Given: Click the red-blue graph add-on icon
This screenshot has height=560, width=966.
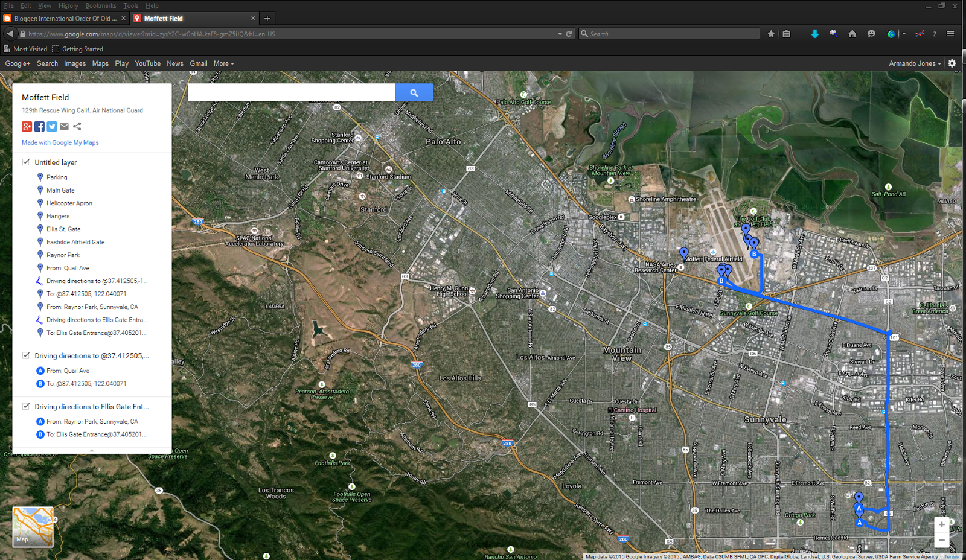Looking at the screenshot, I should 920,34.
